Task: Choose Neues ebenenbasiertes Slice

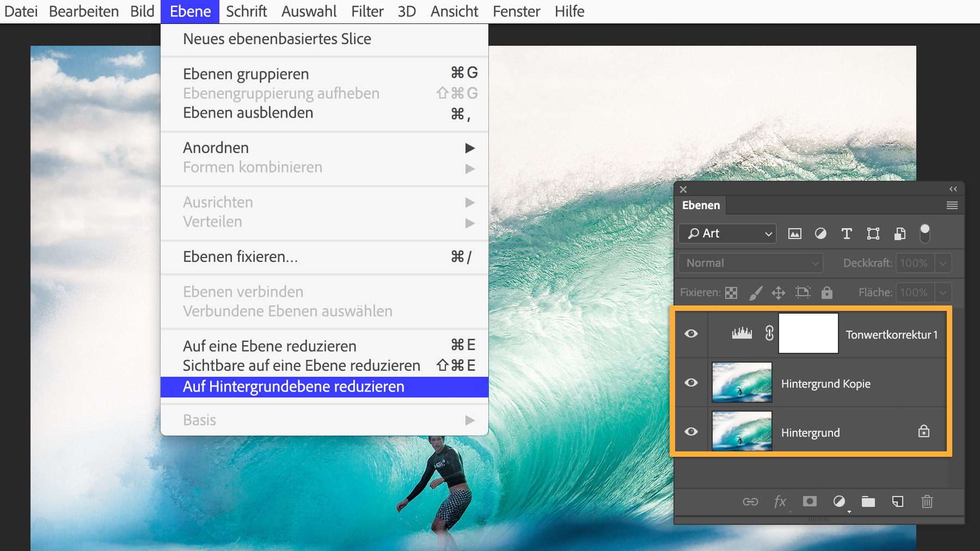Action: 324,39
